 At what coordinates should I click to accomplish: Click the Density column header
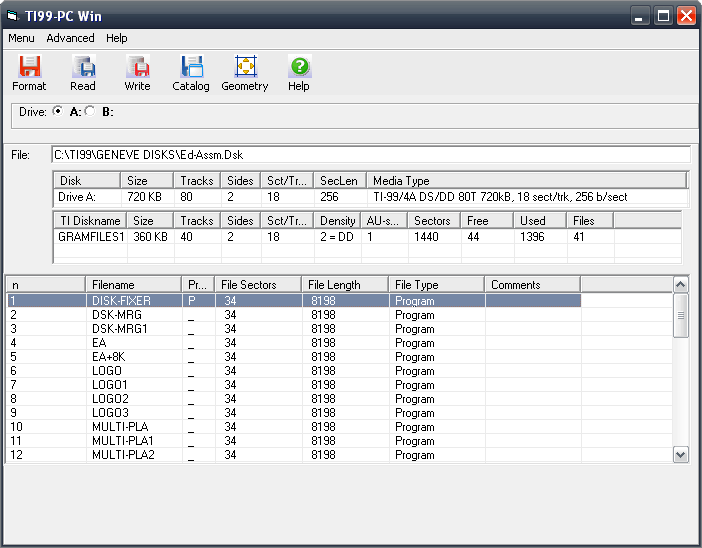338,220
